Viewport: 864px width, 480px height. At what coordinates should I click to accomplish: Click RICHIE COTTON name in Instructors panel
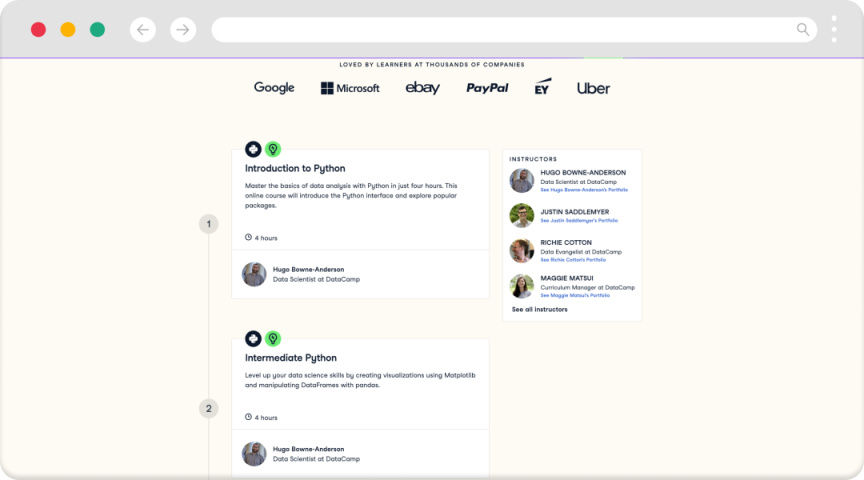[x=566, y=242]
